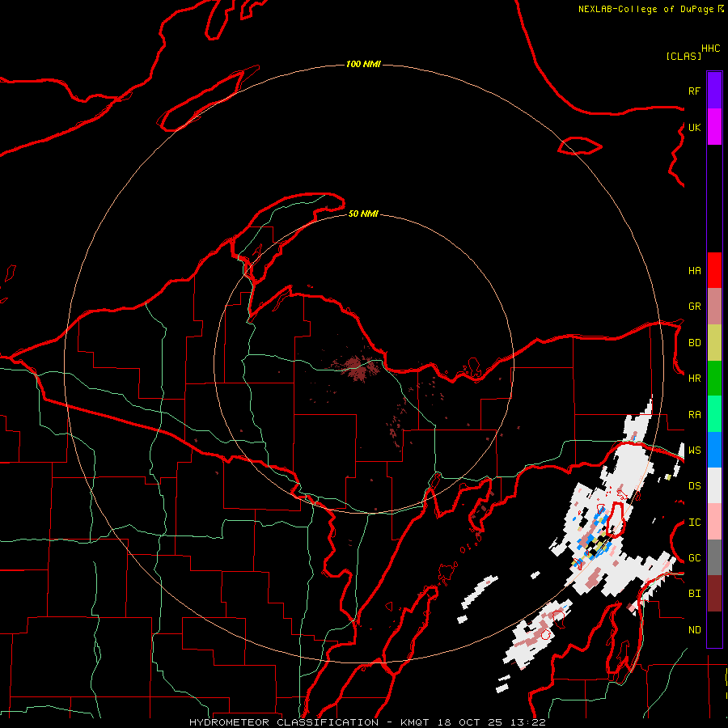
Task: Select the GR dusty-pink legend swatch
Action: coord(714,307)
